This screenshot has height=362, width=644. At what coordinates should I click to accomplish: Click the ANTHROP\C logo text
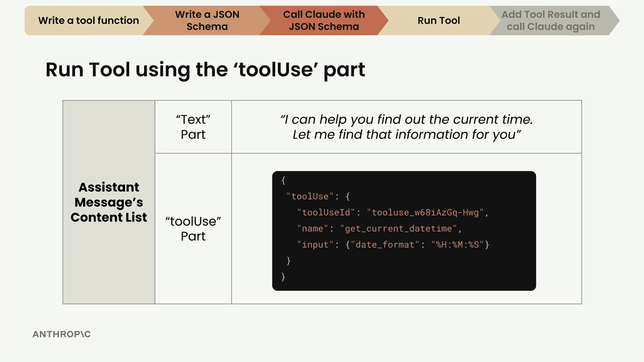point(62,334)
